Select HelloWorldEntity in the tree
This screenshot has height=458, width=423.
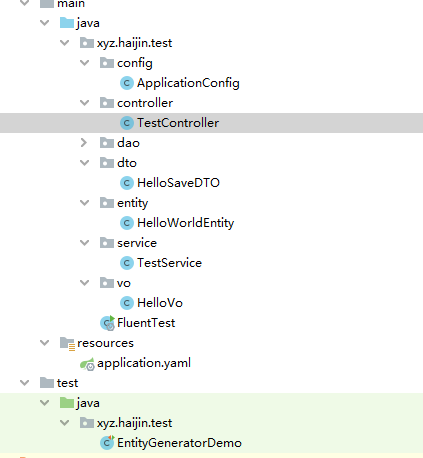click(x=186, y=223)
